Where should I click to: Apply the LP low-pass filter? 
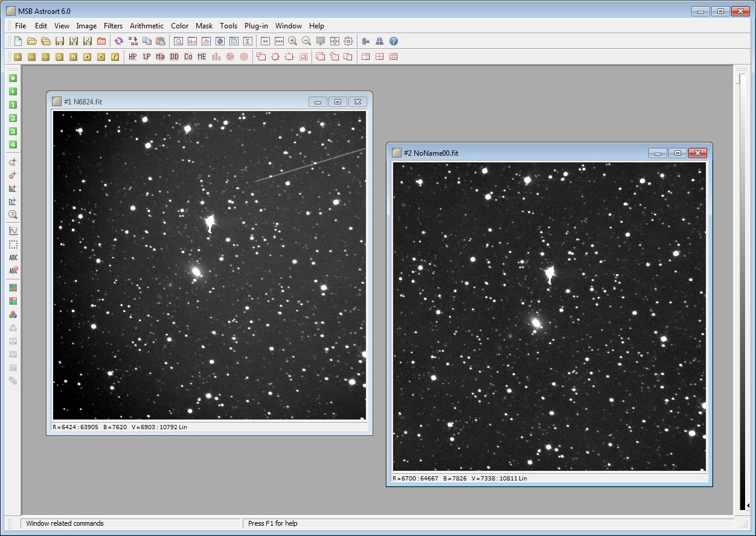(146, 56)
